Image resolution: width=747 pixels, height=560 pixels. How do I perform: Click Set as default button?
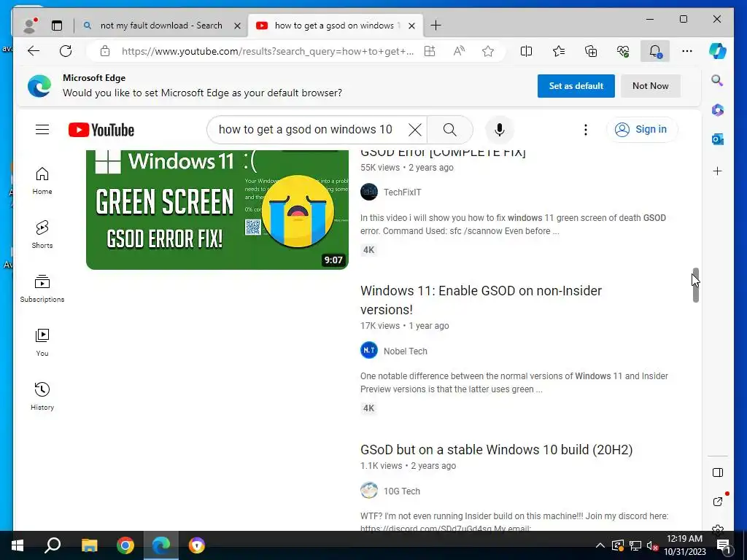[x=576, y=86]
